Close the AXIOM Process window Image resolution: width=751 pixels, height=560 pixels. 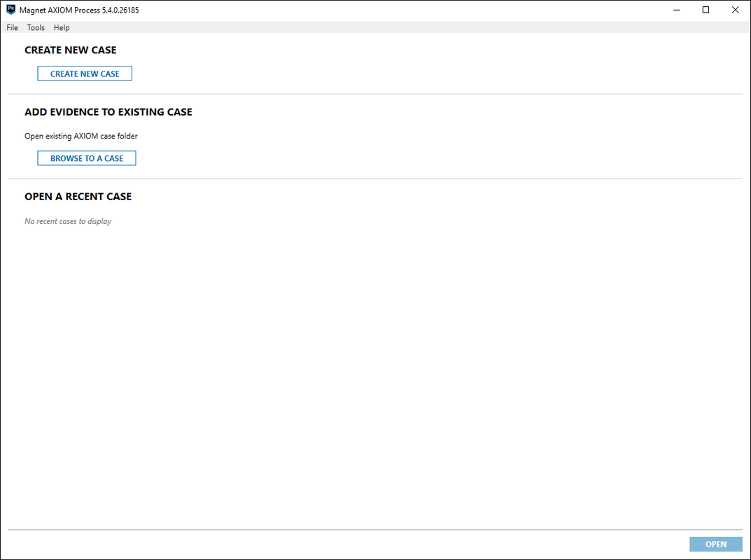(x=735, y=10)
